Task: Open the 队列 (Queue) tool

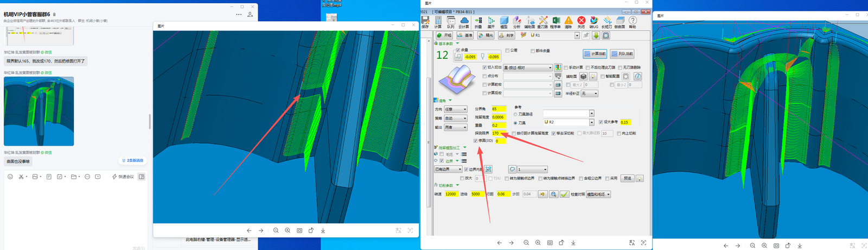Action: [x=451, y=22]
